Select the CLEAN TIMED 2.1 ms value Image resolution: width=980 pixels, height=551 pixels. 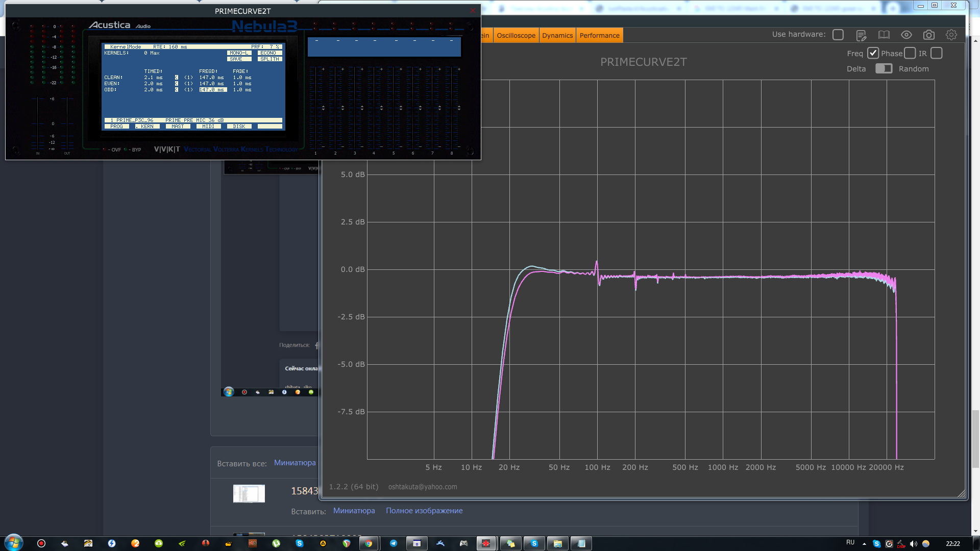153,78
